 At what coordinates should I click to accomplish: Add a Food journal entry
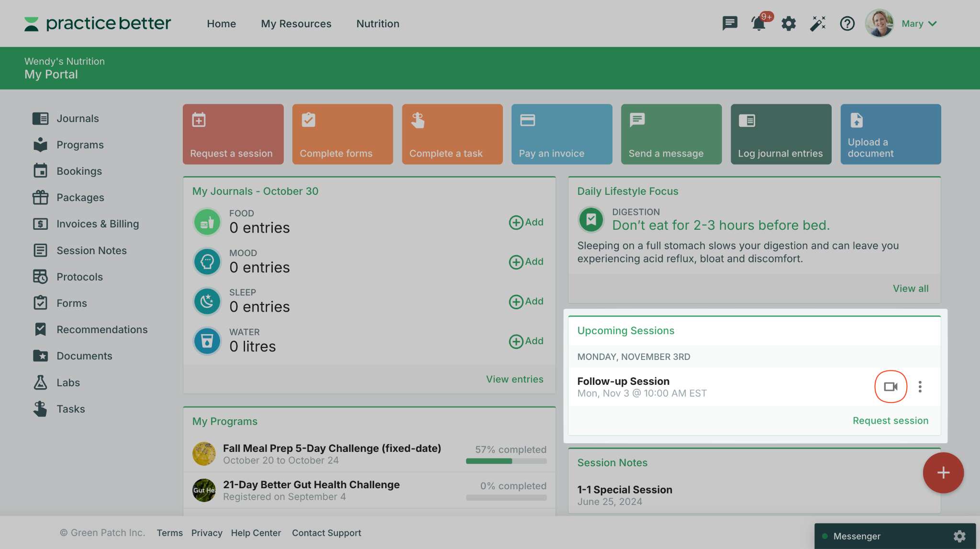coord(526,222)
